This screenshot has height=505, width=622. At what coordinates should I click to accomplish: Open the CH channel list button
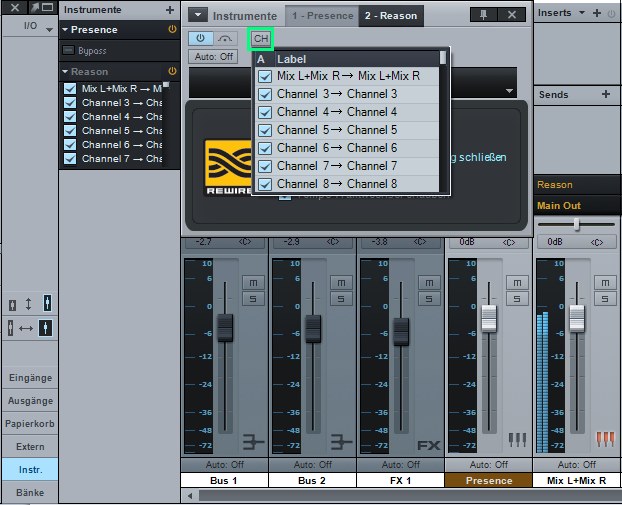click(x=261, y=39)
